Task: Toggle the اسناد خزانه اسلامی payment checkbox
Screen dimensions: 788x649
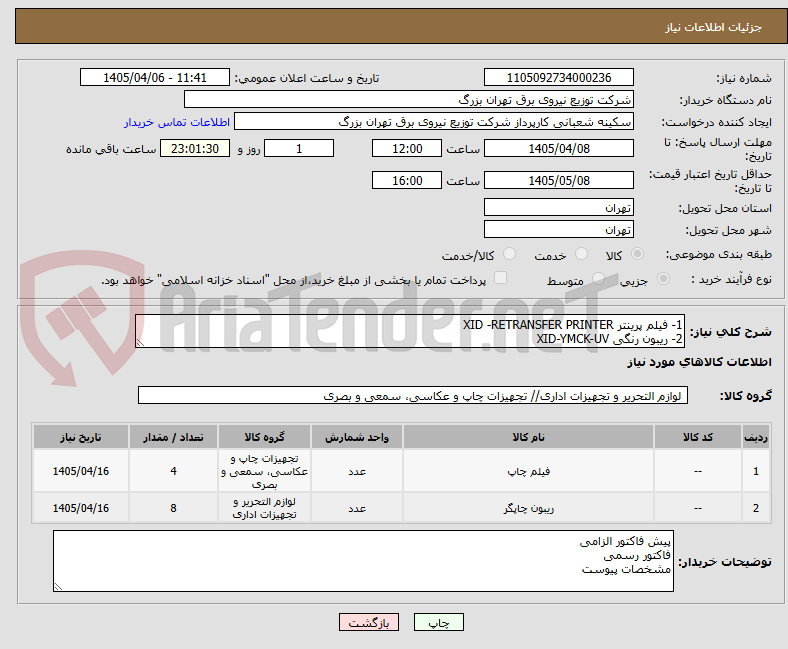Action: pyautogui.click(x=501, y=278)
